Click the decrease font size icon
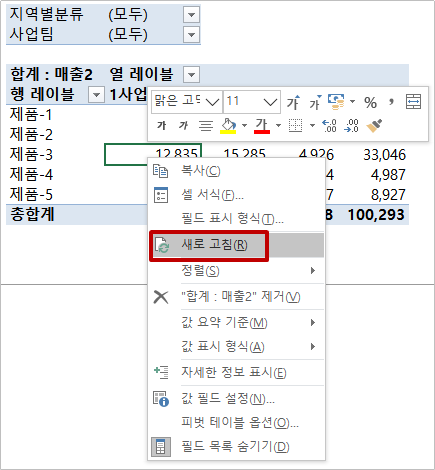435x470 pixels. (315, 102)
